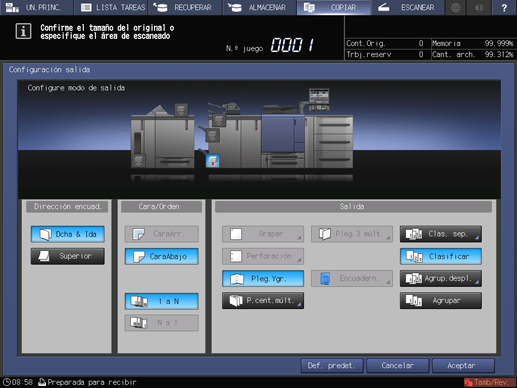Click the printer status icon
Screen dimensions: 517x388
[42, 382]
